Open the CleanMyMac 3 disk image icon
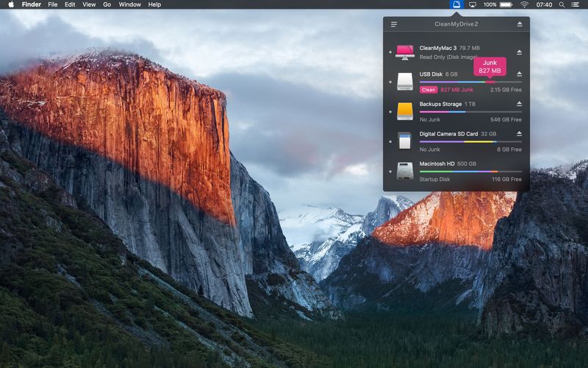 click(x=405, y=52)
